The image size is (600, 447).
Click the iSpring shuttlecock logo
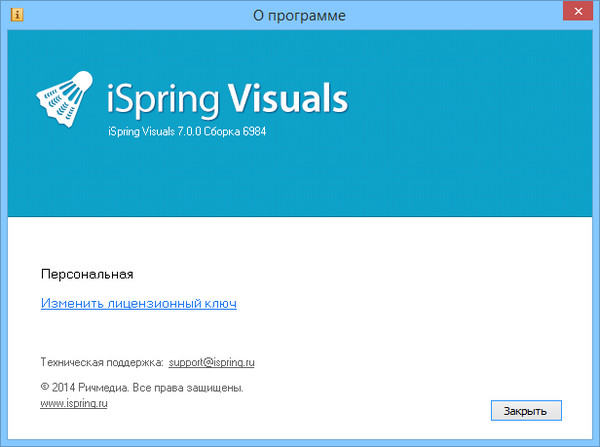pos(65,99)
